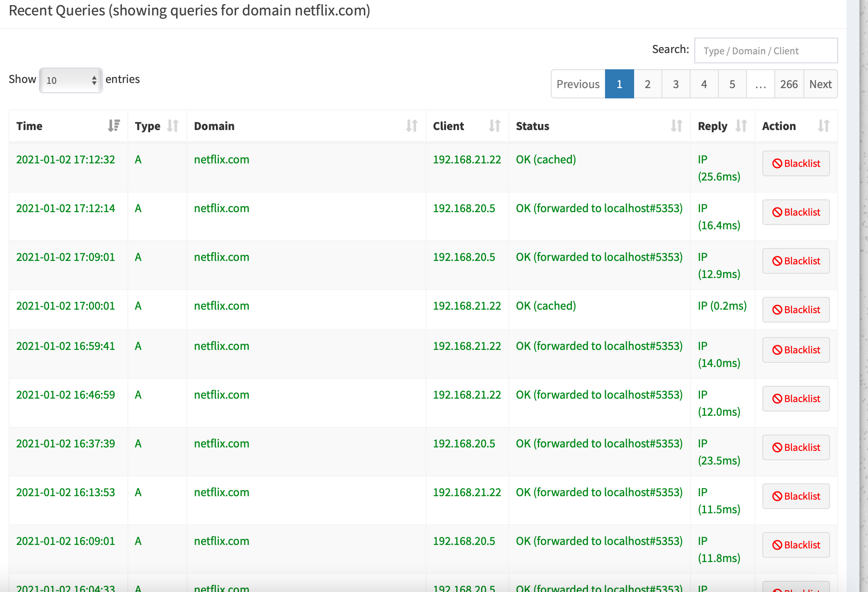Go to page 5 of queries
The image size is (868, 592).
tap(732, 84)
